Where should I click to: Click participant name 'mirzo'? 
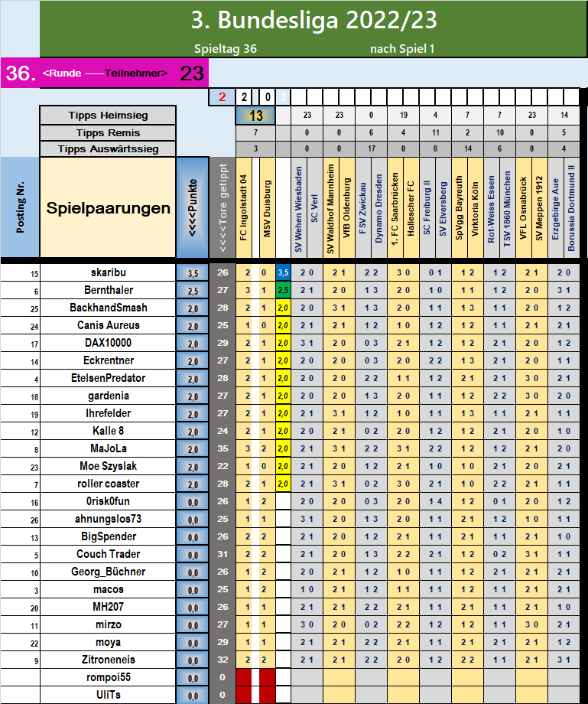click(108, 624)
